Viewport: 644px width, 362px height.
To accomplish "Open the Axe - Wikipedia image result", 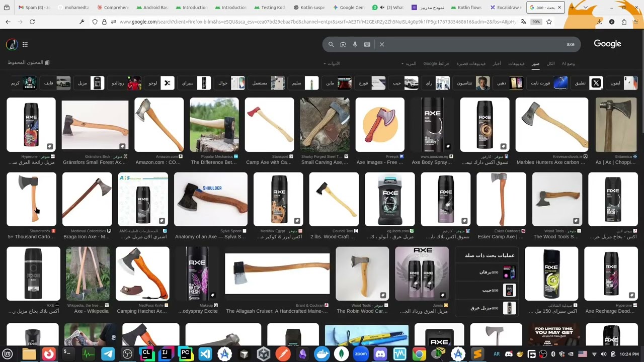I will point(88,274).
